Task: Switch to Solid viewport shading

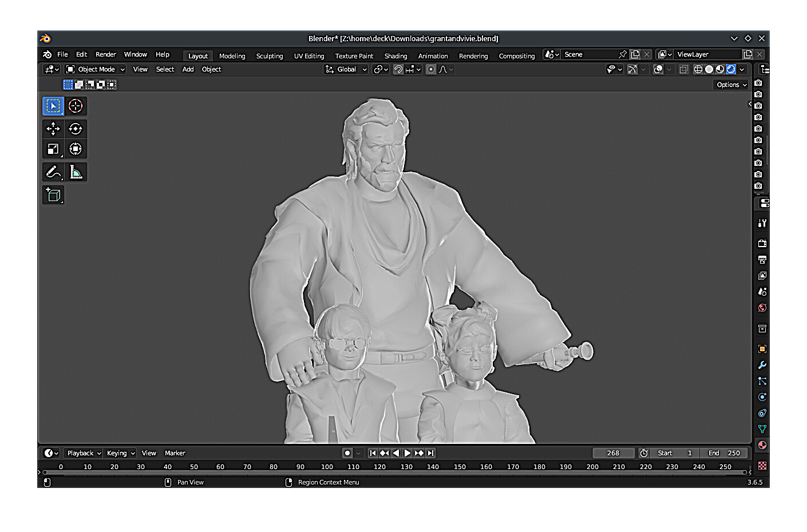Action: pyautogui.click(x=709, y=69)
